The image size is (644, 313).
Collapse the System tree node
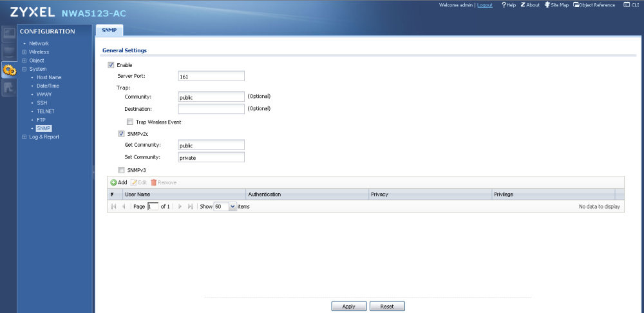pyautogui.click(x=24, y=69)
